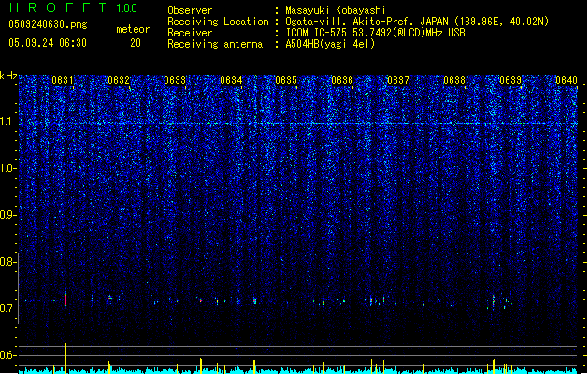Click the 1.1 kHz axis label
This screenshot has height=374, width=588.
(x=8, y=122)
